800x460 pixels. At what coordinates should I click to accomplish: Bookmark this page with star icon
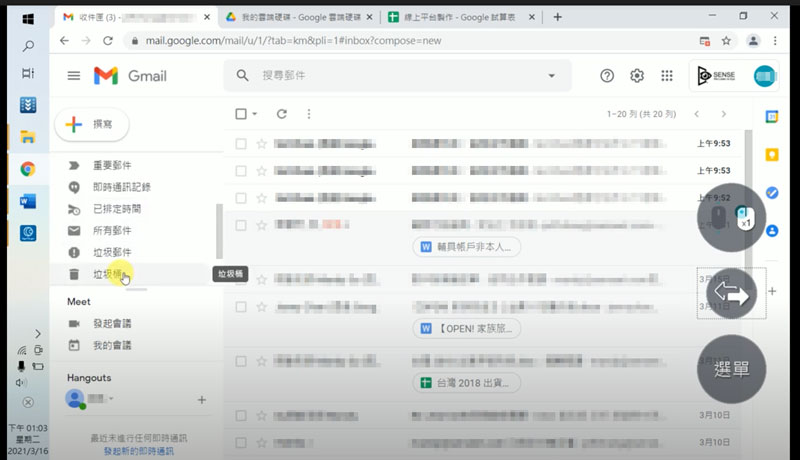[726, 41]
